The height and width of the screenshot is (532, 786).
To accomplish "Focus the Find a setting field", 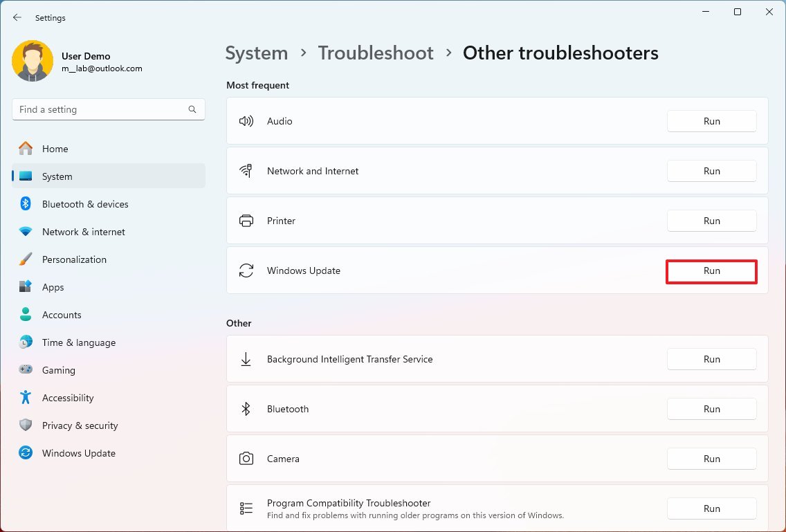I will (x=100, y=109).
